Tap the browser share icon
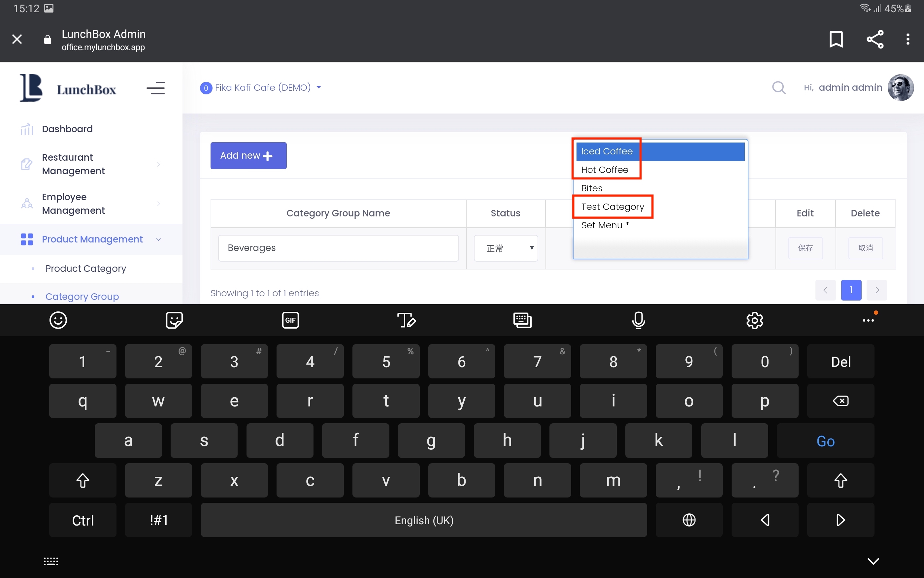 [875, 39]
